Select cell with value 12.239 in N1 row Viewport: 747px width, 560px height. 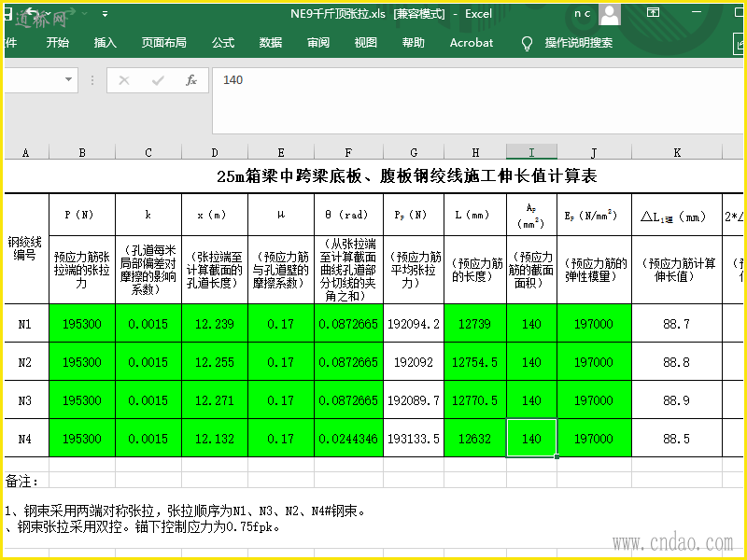click(x=215, y=324)
